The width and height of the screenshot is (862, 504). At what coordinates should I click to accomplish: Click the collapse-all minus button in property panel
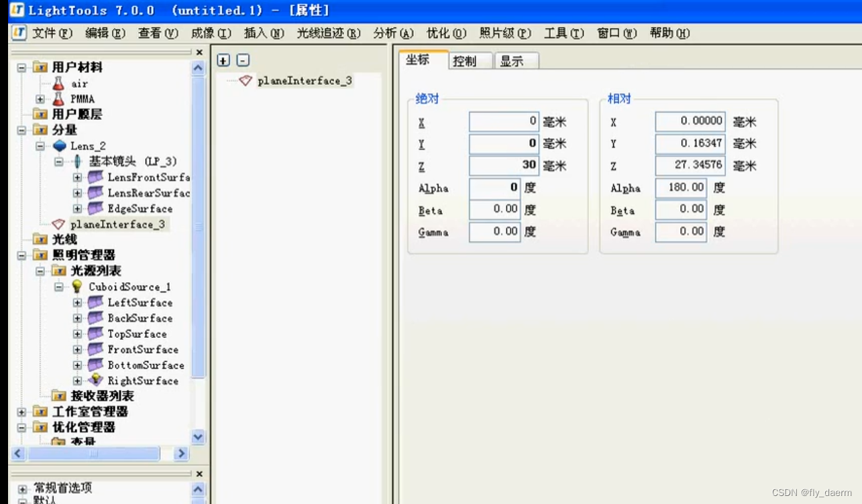[242, 60]
